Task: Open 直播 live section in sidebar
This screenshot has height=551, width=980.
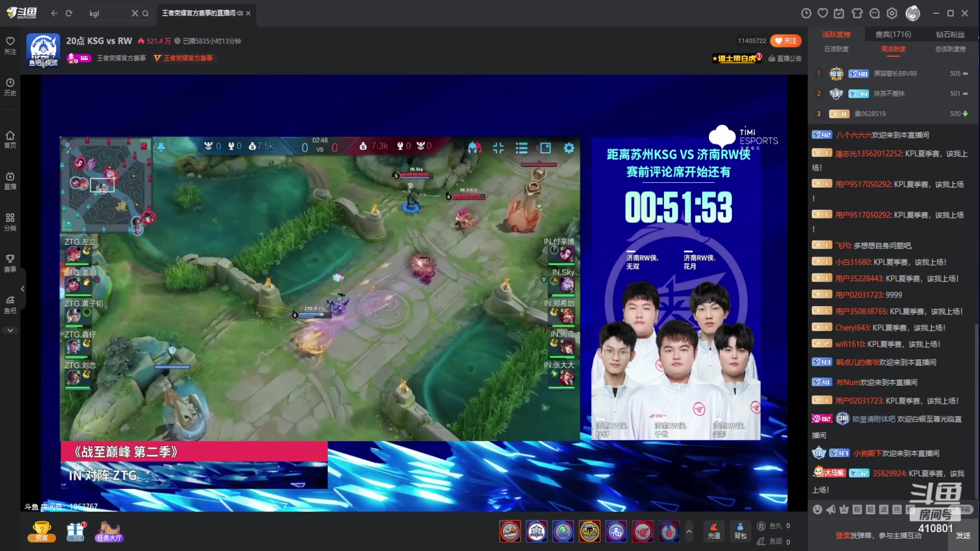Action: 10,181
